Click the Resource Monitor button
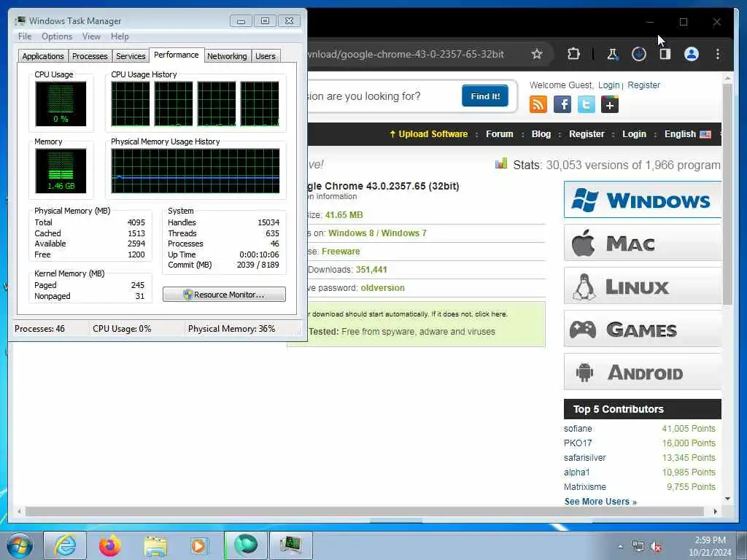747x560 pixels. [225, 295]
